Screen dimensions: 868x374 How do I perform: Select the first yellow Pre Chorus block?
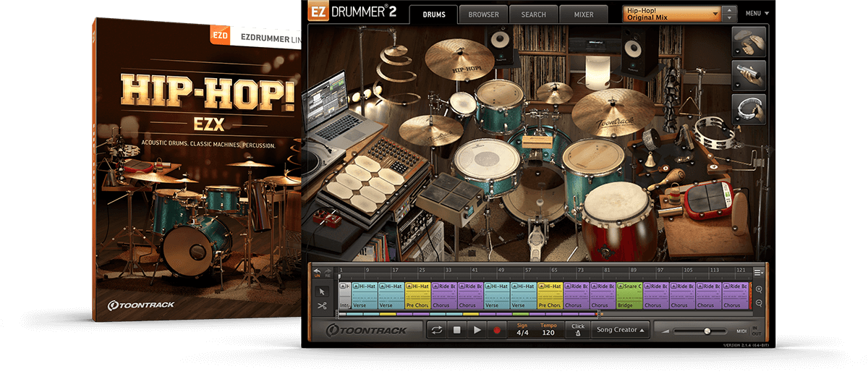(418, 295)
